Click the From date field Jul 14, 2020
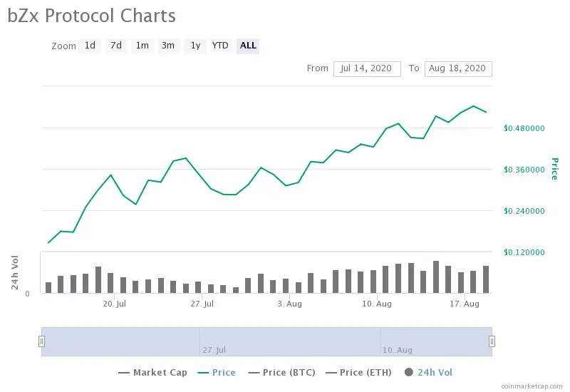This screenshot has width=570, height=392. (367, 68)
